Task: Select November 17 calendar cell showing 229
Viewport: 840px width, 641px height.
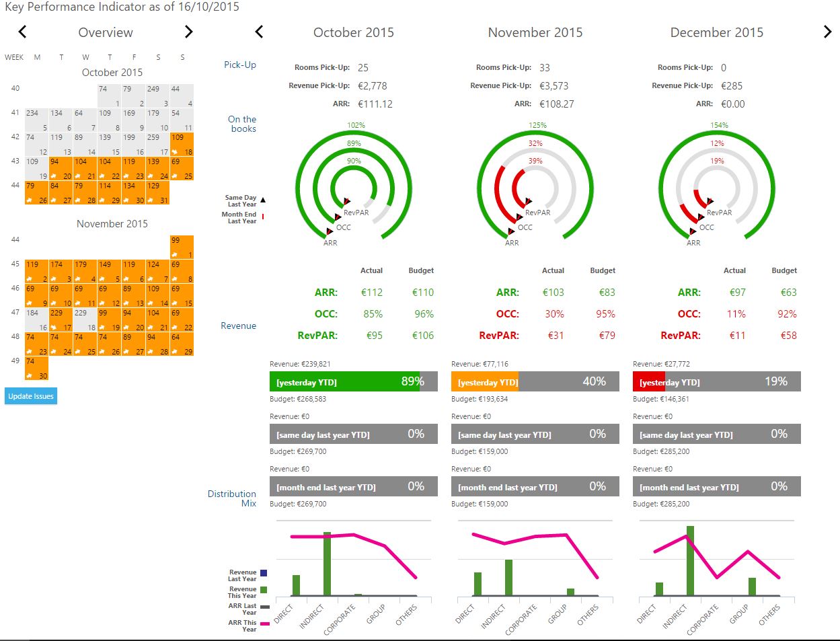Action: (x=61, y=319)
